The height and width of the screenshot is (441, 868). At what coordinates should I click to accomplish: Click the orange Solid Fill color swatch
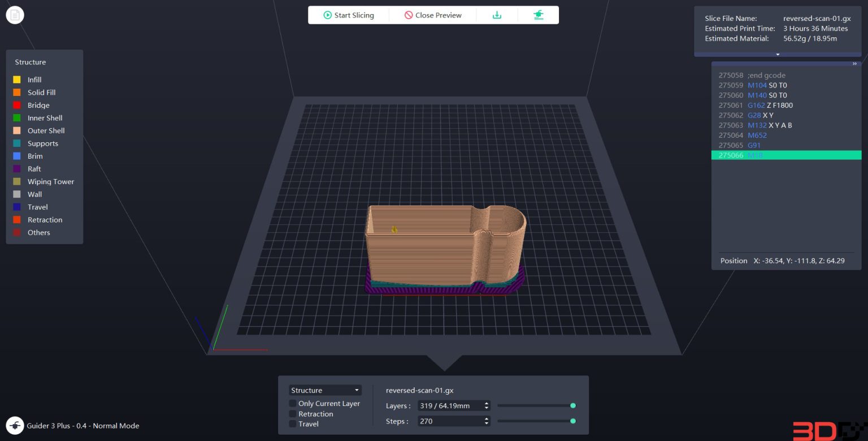(17, 92)
